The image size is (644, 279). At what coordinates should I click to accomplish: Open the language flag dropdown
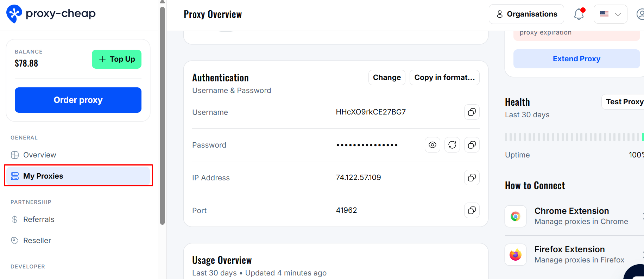tap(610, 14)
